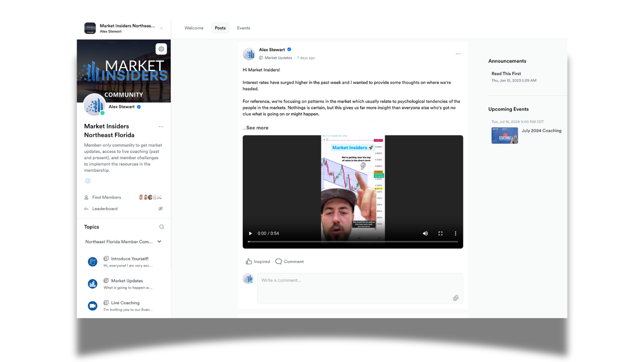644x362 pixels.
Task: Open July 2024 Coaching event thumbnail
Action: [x=505, y=136]
